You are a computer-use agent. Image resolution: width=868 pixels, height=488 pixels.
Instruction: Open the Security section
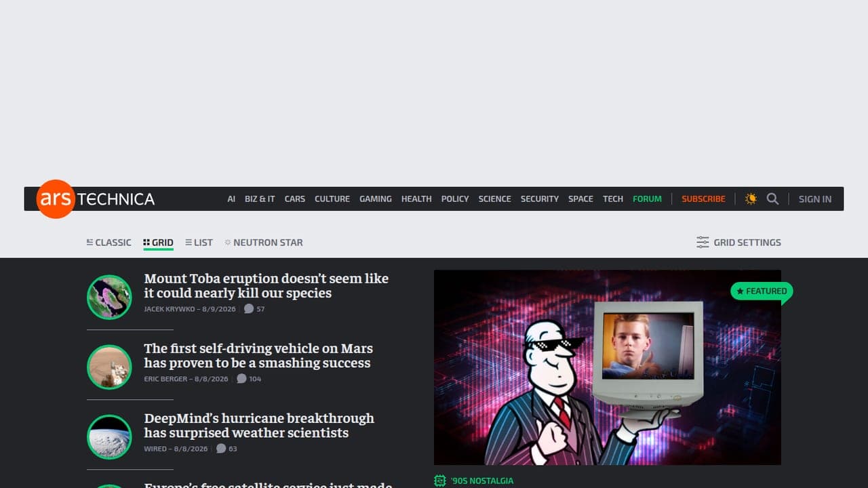(x=540, y=199)
